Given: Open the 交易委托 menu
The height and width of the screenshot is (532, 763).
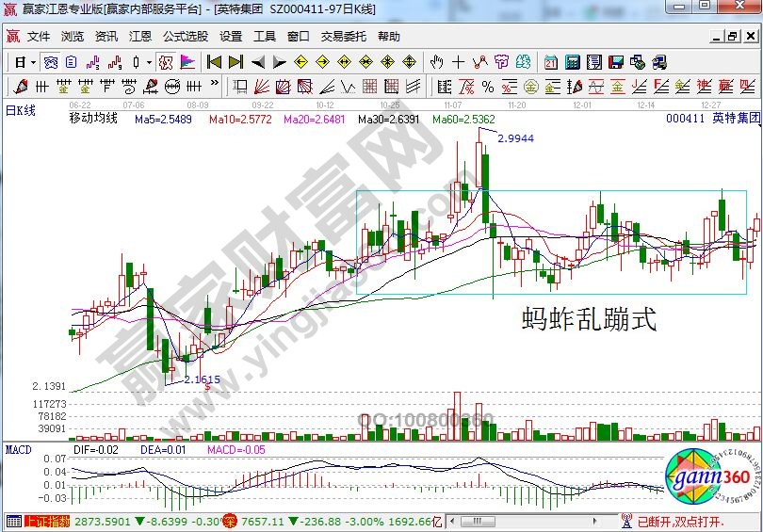Looking at the screenshot, I should click(343, 37).
